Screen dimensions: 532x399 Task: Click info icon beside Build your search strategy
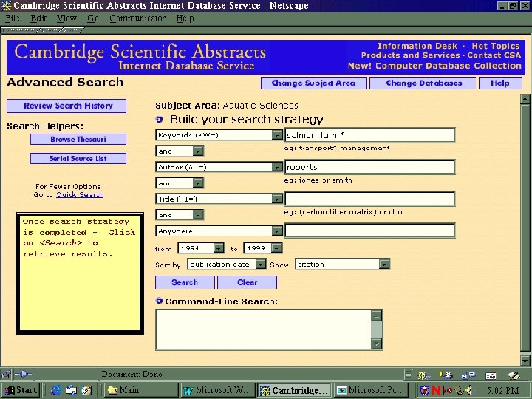point(159,119)
